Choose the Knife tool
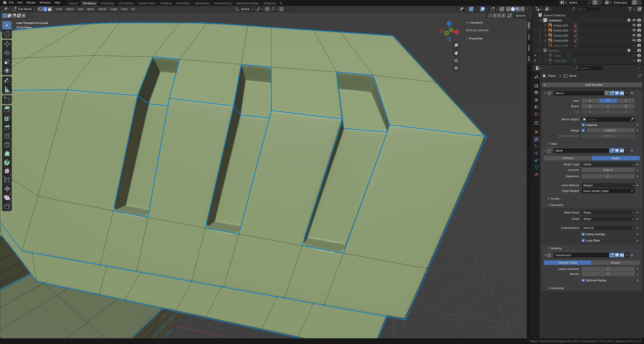This screenshot has height=344, width=644. tap(7, 145)
